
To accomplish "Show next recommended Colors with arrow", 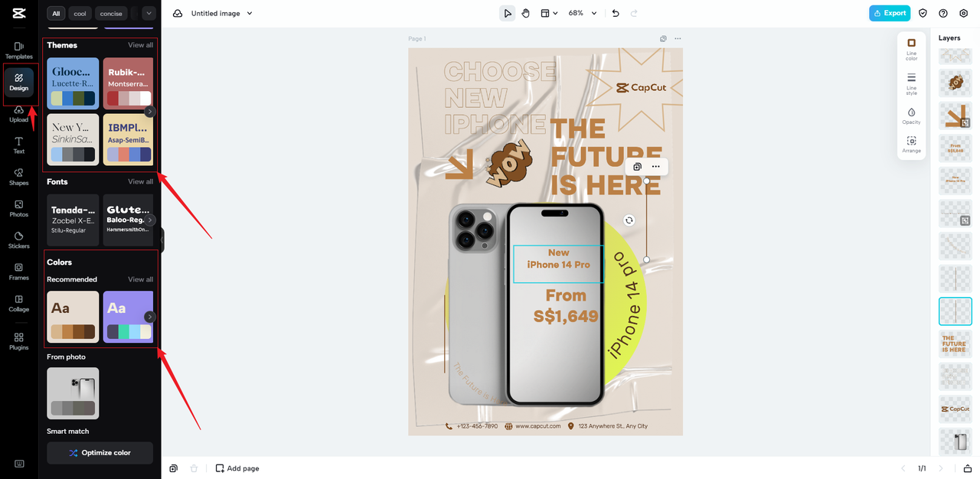I will [150, 317].
